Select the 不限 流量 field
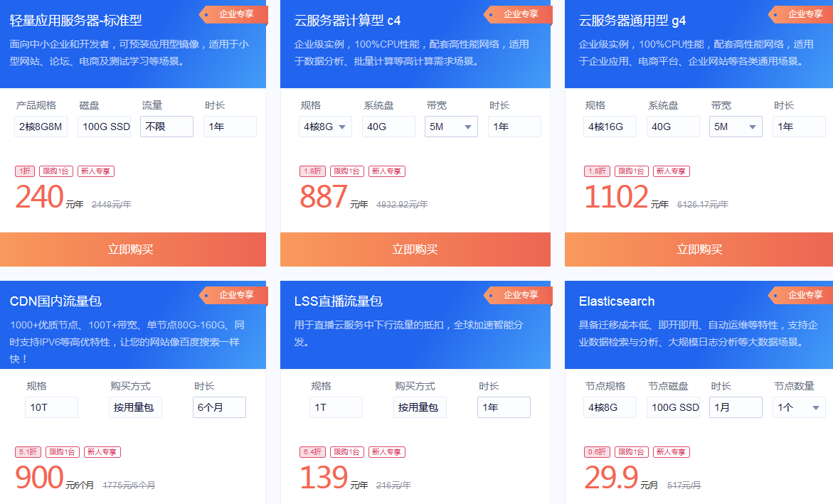 (166, 127)
